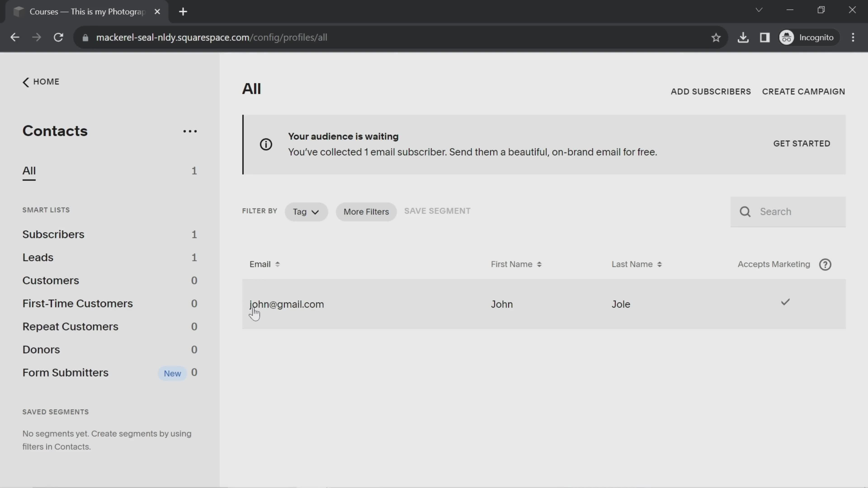Click the info icon in audience banner

tap(266, 145)
